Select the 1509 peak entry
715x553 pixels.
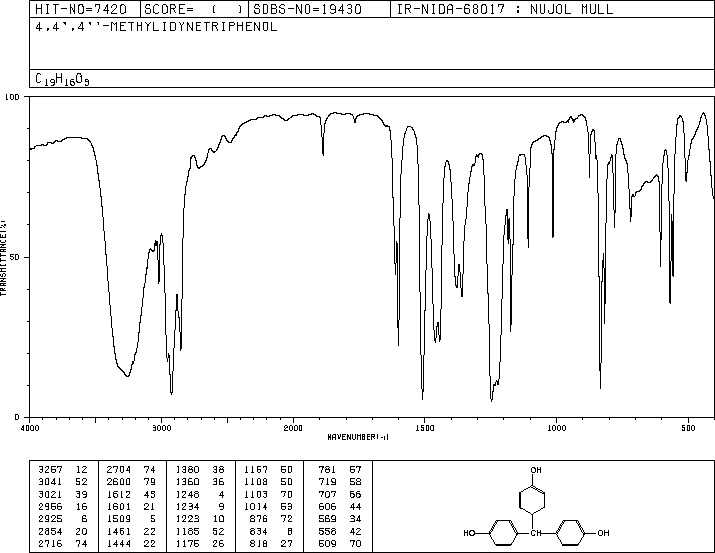119,519
